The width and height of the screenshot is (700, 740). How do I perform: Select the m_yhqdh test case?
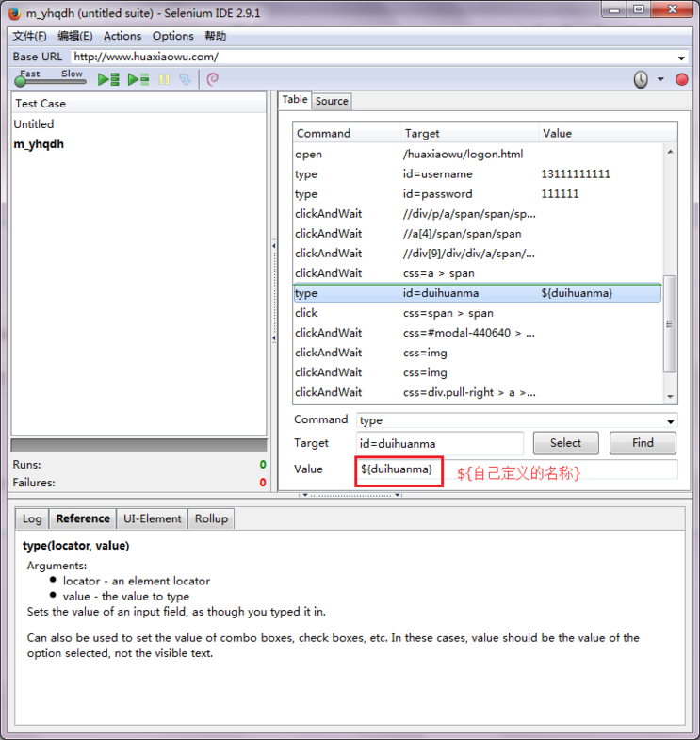(39, 144)
